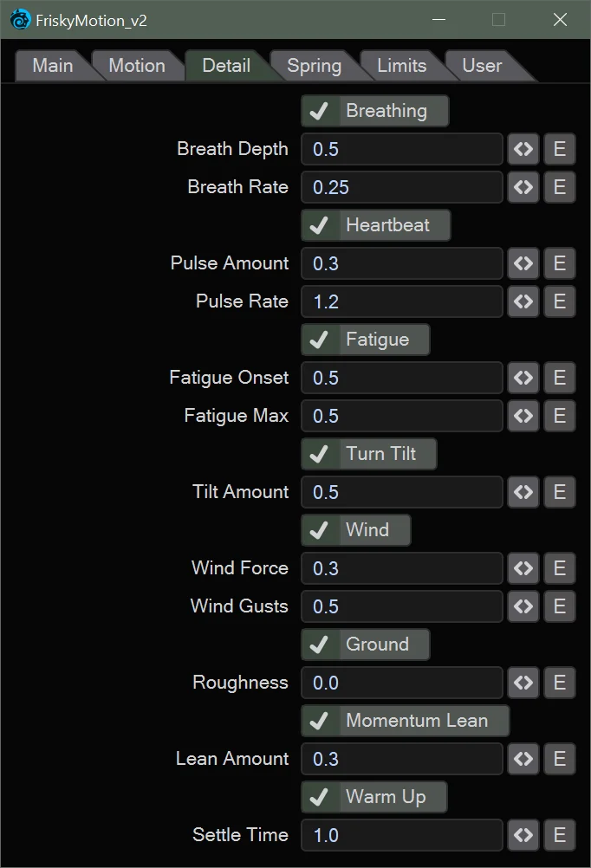The width and height of the screenshot is (591, 868).
Task: Turn off the Warm Up setting
Action: (373, 797)
